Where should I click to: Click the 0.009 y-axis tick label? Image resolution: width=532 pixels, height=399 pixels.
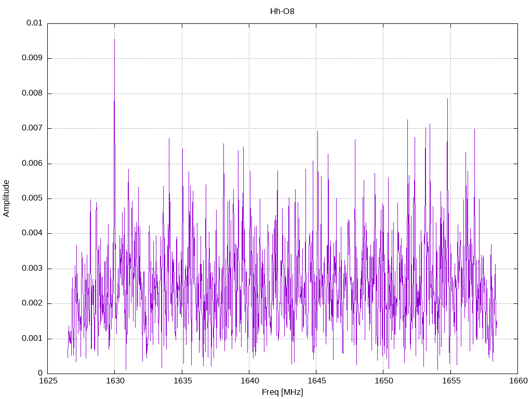(x=32, y=58)
